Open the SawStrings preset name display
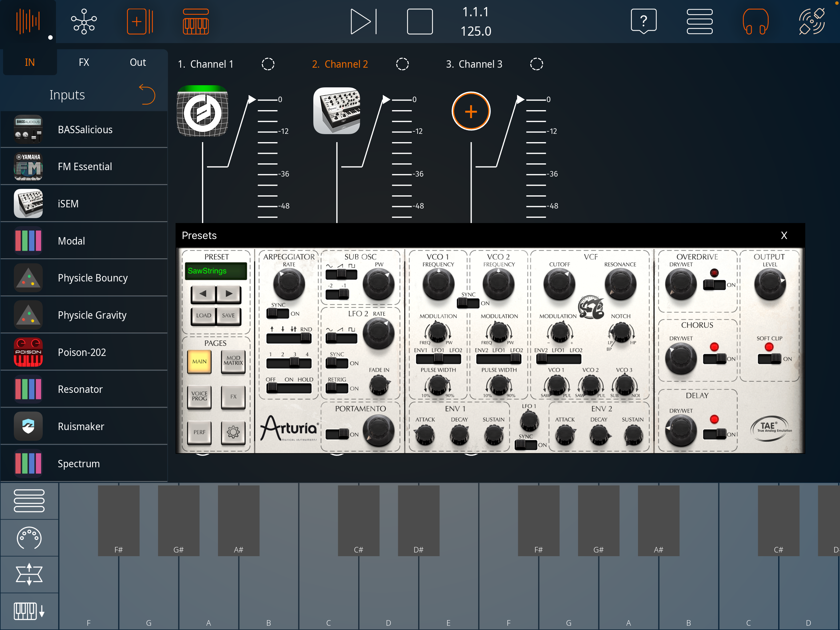Viewport: 840px width, 630px height. pyautogui.click(x=216, y=271)
